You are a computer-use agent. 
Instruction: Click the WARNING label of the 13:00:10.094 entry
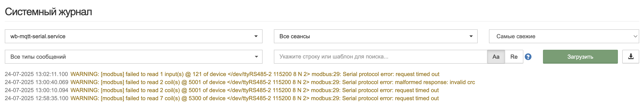pos(85,90)
